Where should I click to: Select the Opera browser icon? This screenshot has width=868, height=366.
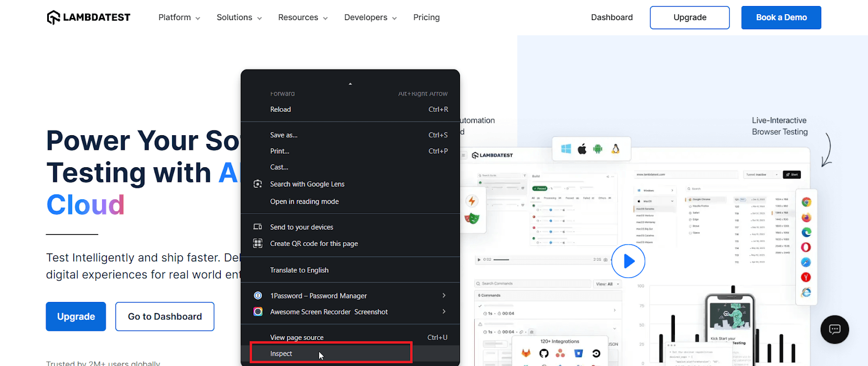point(806,247)
